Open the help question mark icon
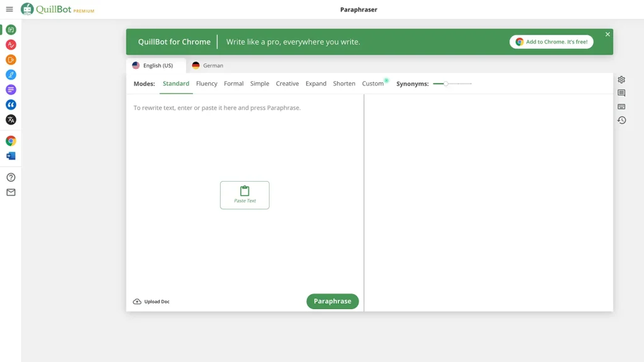 point(11,177)
